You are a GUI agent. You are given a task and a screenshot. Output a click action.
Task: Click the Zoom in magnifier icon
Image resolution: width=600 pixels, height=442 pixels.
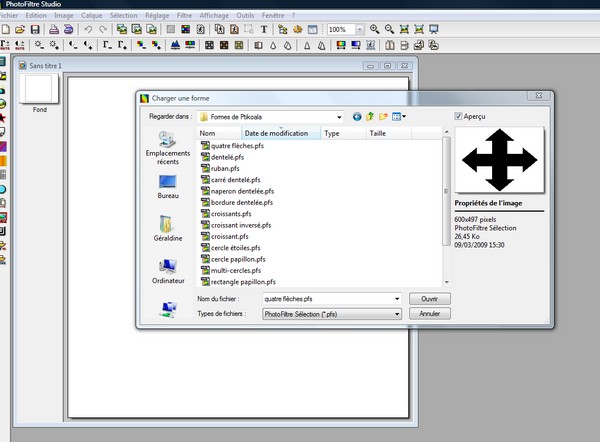374,29
